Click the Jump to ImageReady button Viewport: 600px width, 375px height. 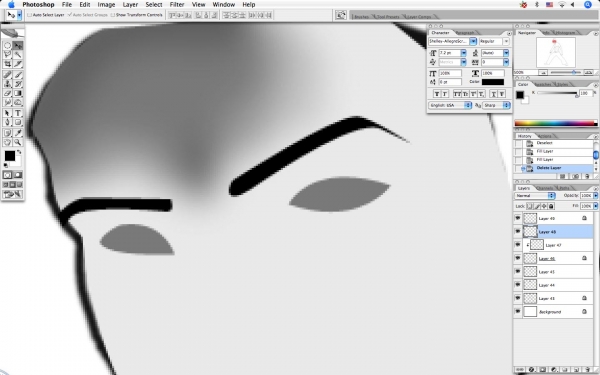coord(12,194)
